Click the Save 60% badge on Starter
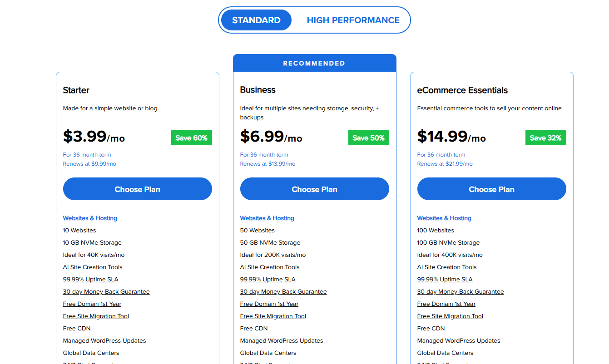 pyautogui.click(x=191, y=137)
